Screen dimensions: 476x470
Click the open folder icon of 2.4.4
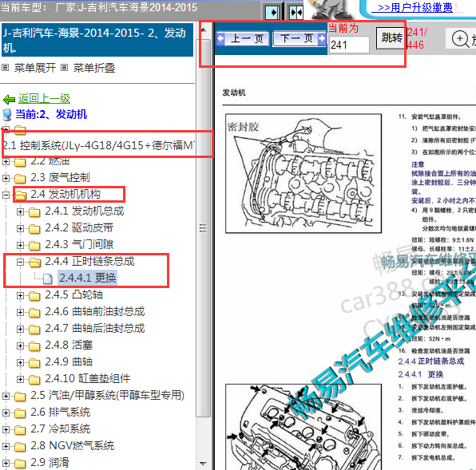point(34,263)
